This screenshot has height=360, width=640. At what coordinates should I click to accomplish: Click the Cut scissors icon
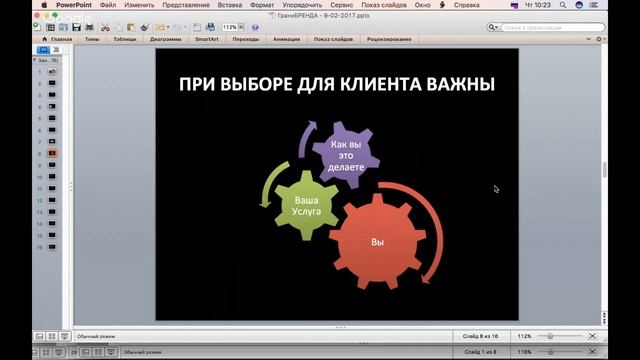coord(105,27)
